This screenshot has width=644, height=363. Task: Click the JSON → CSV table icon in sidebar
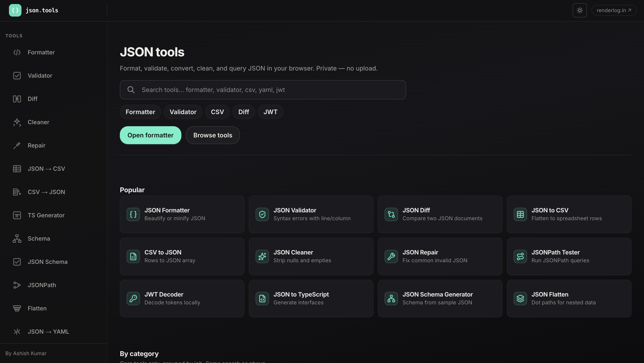coord(17,169)
